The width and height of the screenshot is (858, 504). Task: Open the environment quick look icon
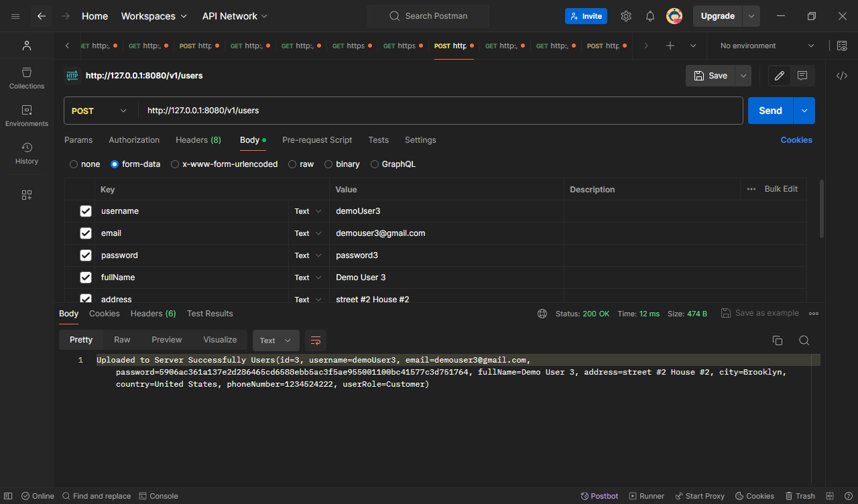coord(842,46)
